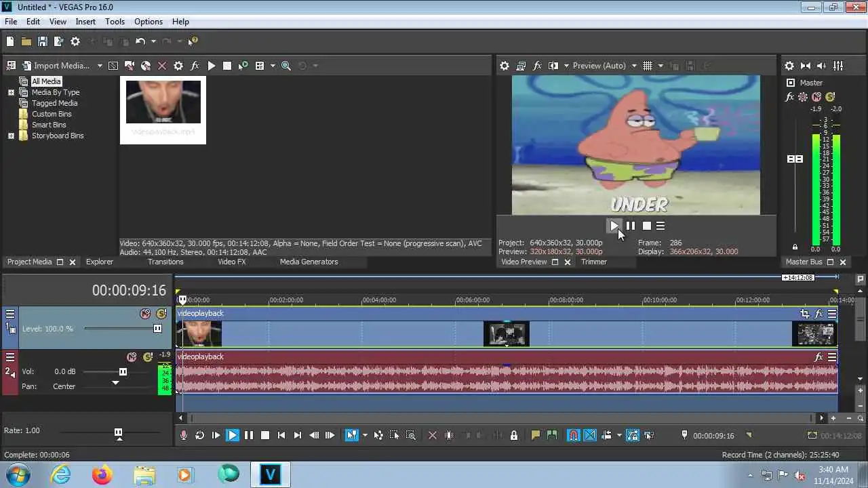
Task: Solo video track 1
Action: tap(161, 314)
